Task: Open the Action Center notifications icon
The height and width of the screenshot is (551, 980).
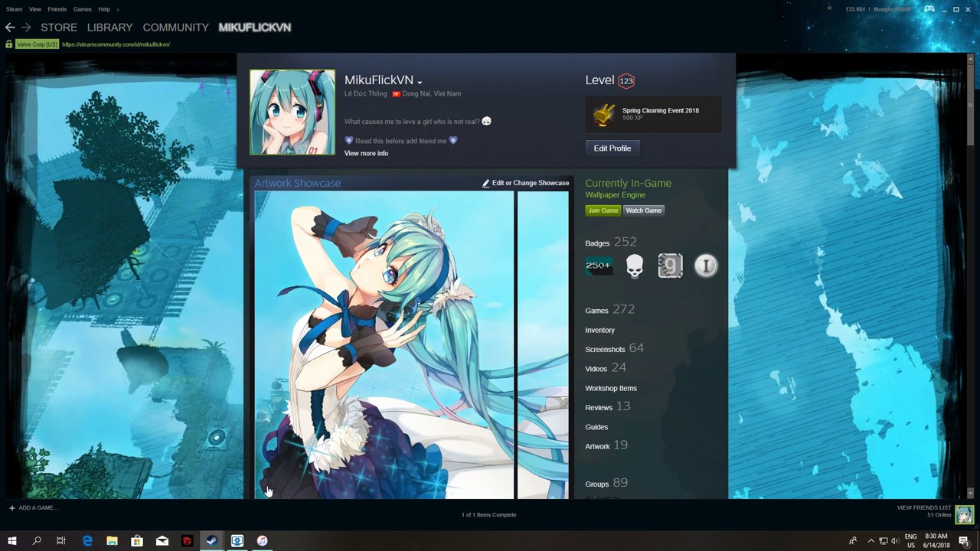Action: [x=964, y=541]
